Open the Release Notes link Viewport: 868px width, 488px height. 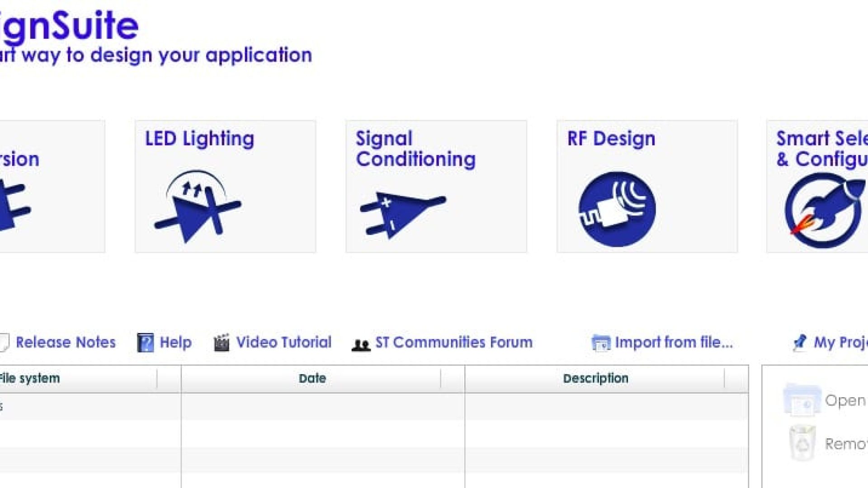[x=66, y=343]
